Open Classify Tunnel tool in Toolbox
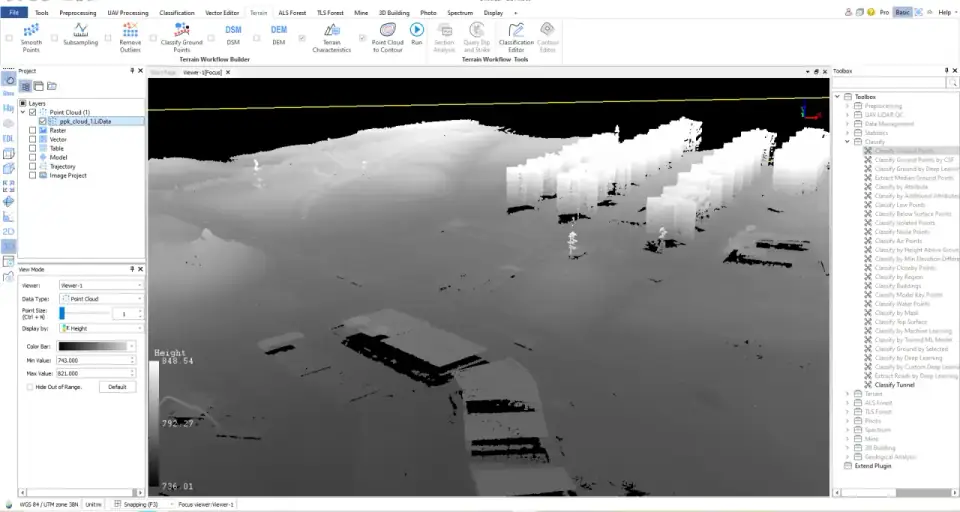Screen dimensions: 960x512 coord(894,385)
